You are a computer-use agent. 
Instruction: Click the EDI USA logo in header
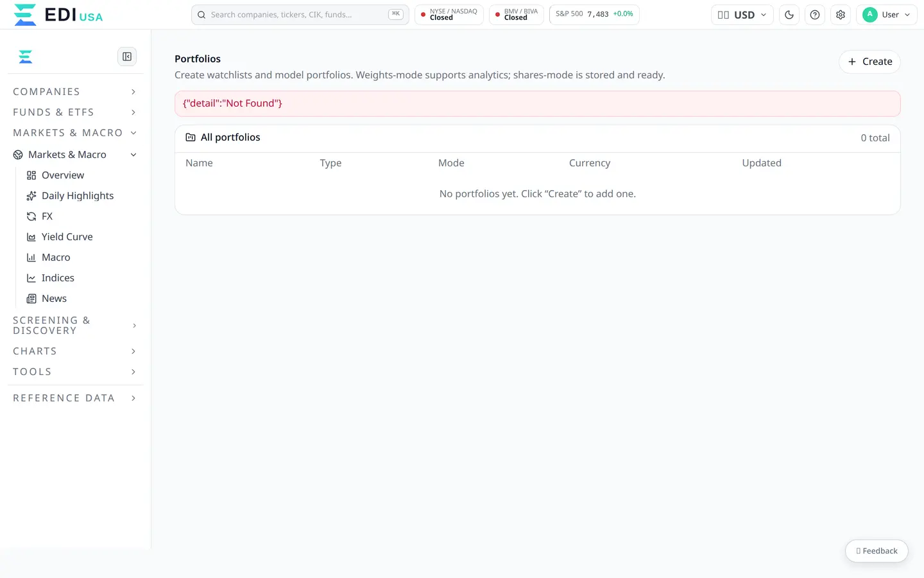pyautogui.click(x=58, y=15)
